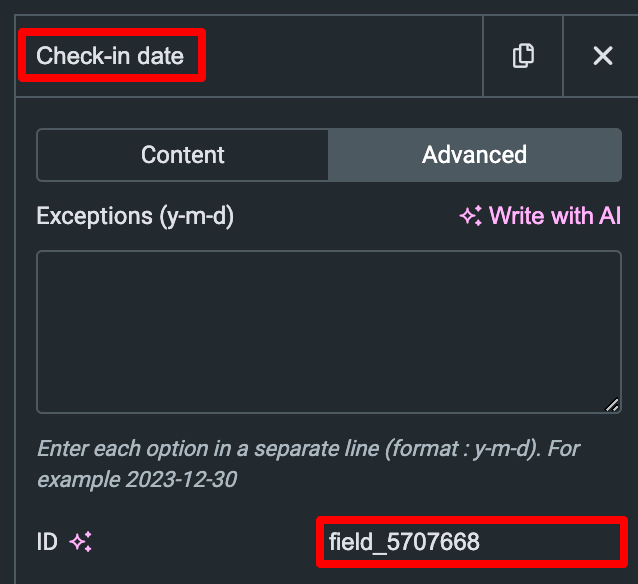Copy this field using the clipboard icon
Screen dimensions: 638x584
pos(523,56)
